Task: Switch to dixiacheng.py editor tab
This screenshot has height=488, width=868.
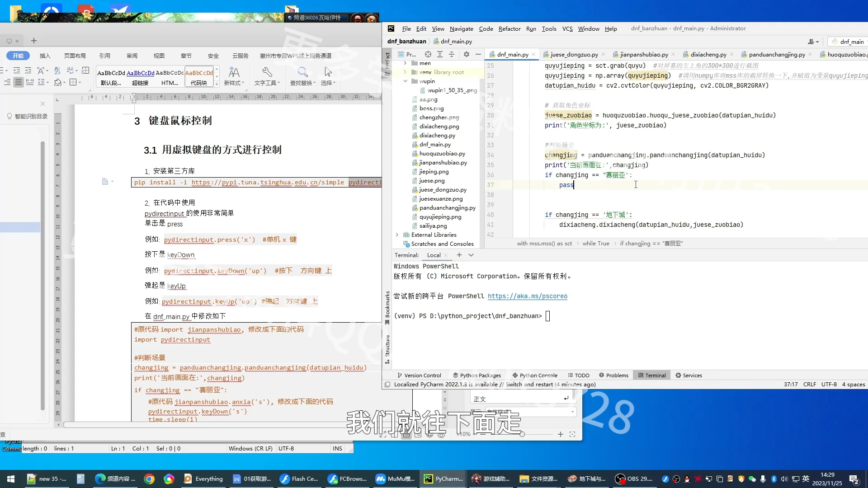Action: click(x=708, y=54)
